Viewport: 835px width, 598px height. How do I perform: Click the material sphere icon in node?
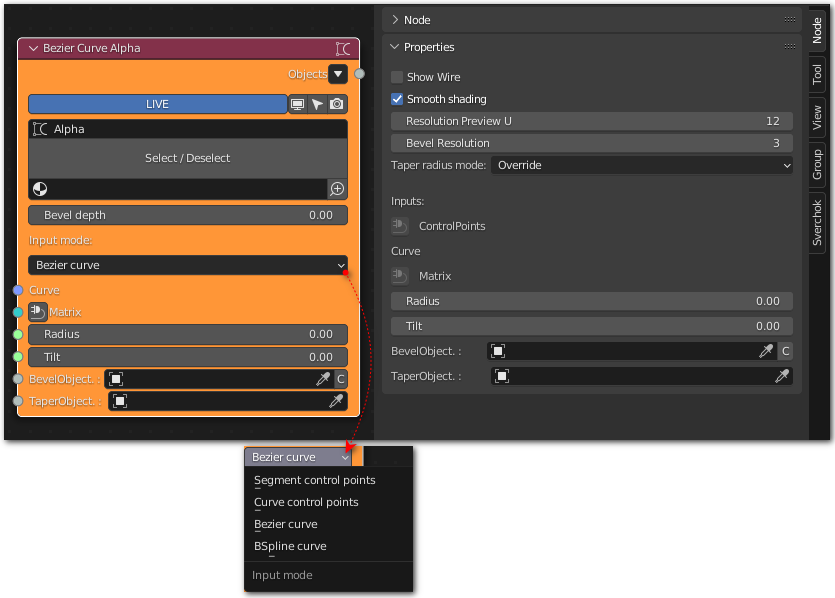pyautogui.click(x=40, y=189)
